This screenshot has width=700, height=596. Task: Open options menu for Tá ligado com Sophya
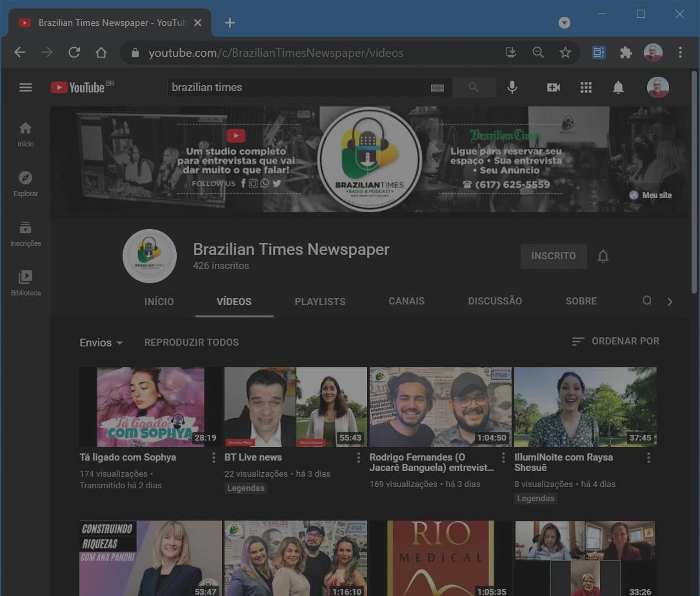point(214,457)
